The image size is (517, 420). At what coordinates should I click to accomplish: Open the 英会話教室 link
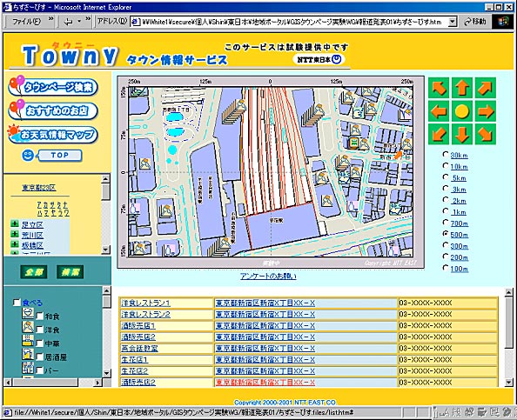coord(139,348)
